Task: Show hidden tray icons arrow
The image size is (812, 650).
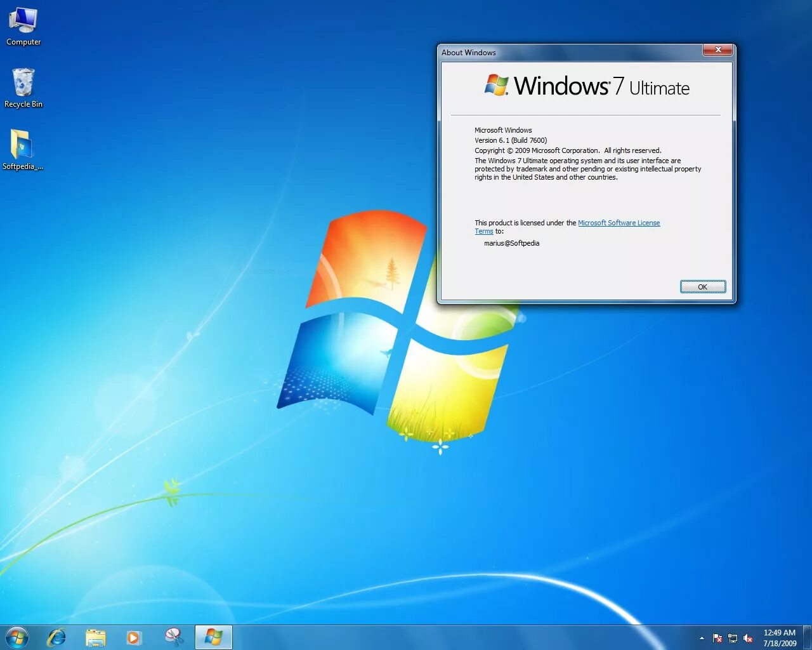Action: coord(702,638)
